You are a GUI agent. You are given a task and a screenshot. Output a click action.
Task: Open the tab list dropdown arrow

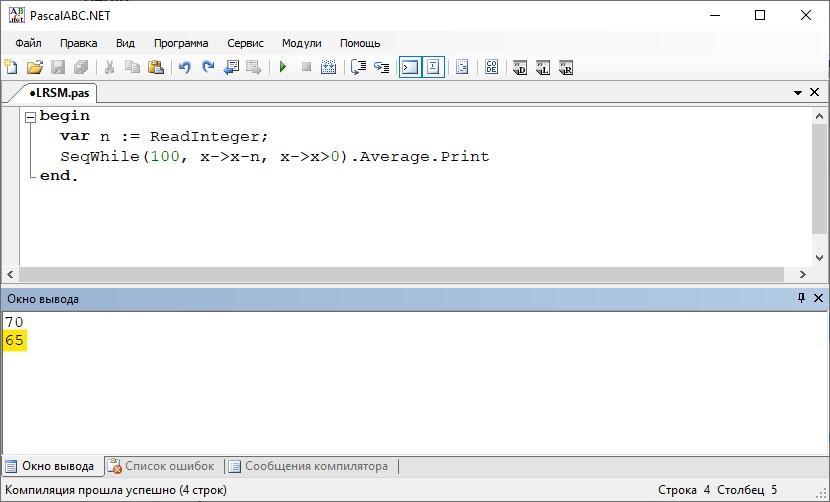click(798, 93)
